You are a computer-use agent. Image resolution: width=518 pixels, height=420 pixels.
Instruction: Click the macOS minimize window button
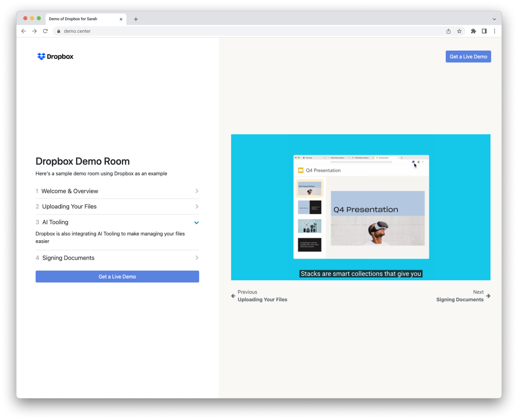[x=32, y=18]
